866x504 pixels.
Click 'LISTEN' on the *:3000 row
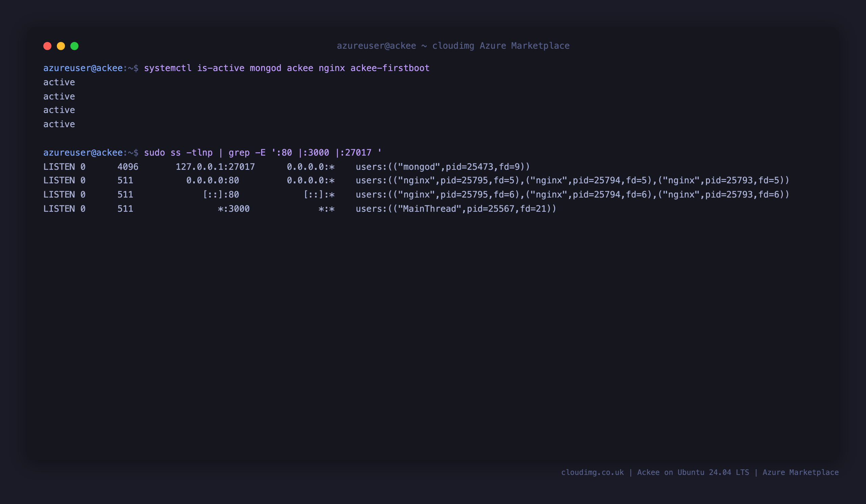(x=59, y=209)
